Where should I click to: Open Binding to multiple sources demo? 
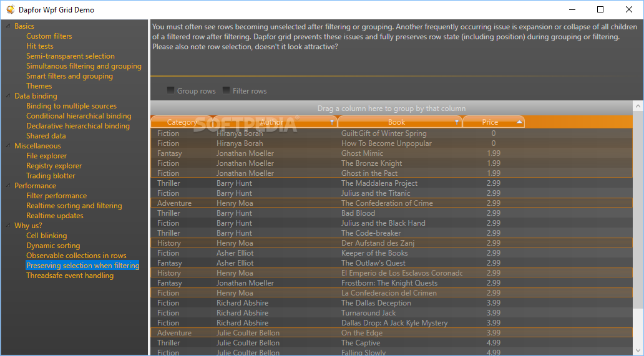[x=72, y=106]
